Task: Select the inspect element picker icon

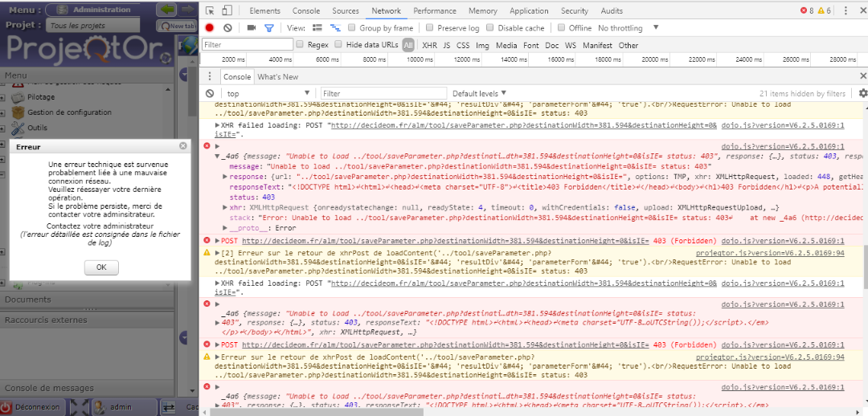Action: (x=210, y=11)
